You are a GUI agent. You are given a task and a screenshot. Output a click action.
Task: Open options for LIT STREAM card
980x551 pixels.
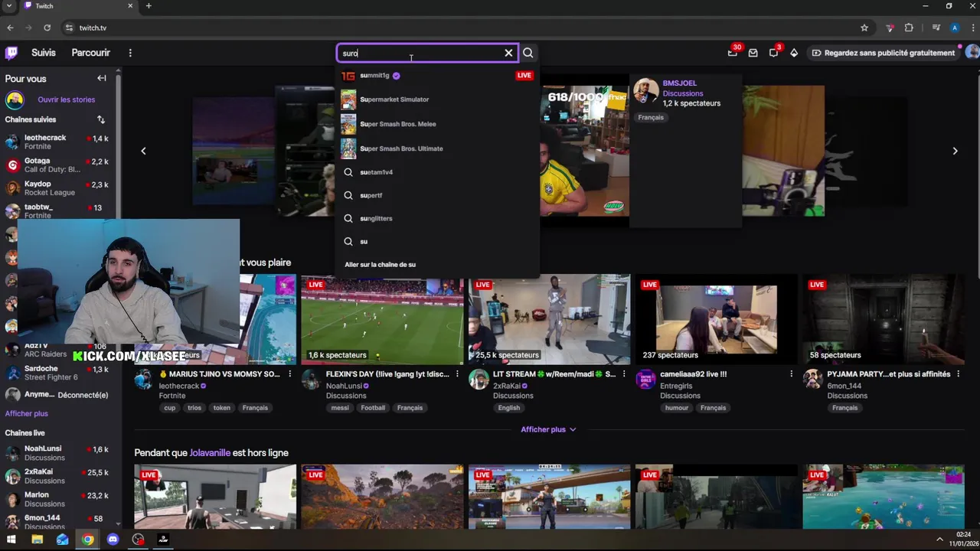[x=624, y=374]
